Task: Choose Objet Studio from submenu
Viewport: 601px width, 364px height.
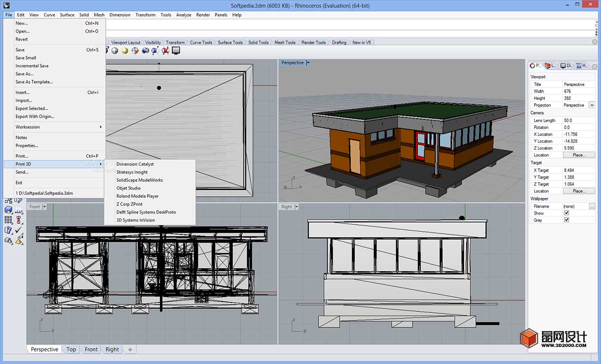Action: tap(129, 188)
